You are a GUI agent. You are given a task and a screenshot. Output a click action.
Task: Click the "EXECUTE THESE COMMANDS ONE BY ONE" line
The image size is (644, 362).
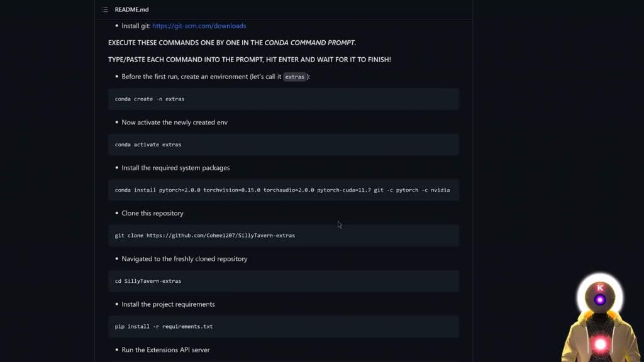coord(231,43)
